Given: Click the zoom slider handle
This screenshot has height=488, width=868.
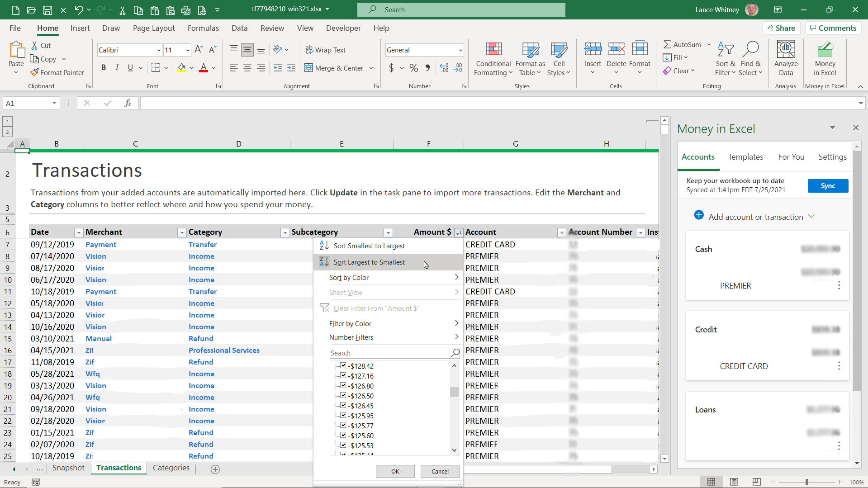Looking at the screenshot, I should 806,482.
